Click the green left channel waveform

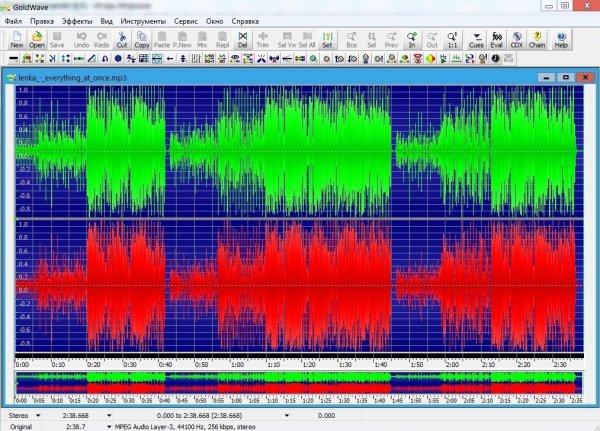click(299, 152)
